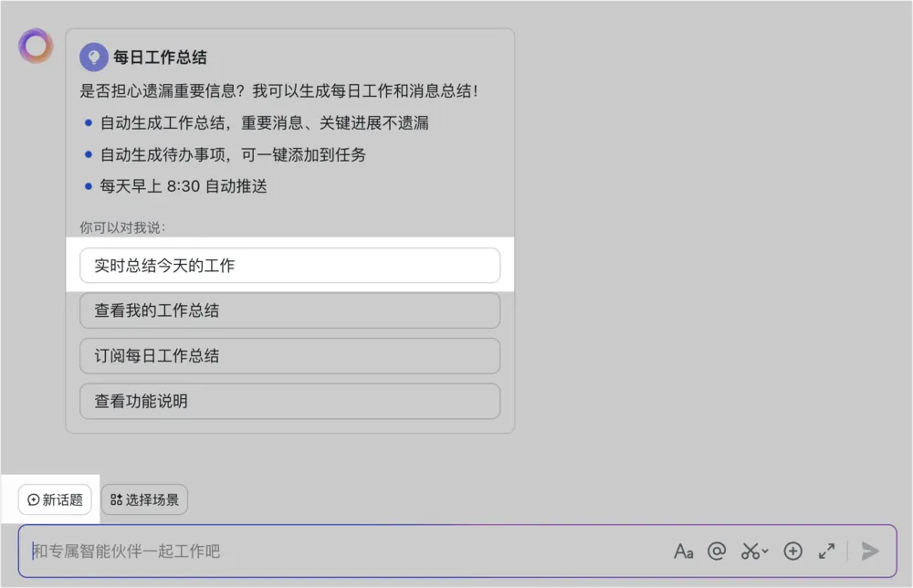Image resolution: width=913 pixels, height=588 pixels.
Task: View feature help with 查看功能说明
Action: pyautogui.click(x=289, y=401)
